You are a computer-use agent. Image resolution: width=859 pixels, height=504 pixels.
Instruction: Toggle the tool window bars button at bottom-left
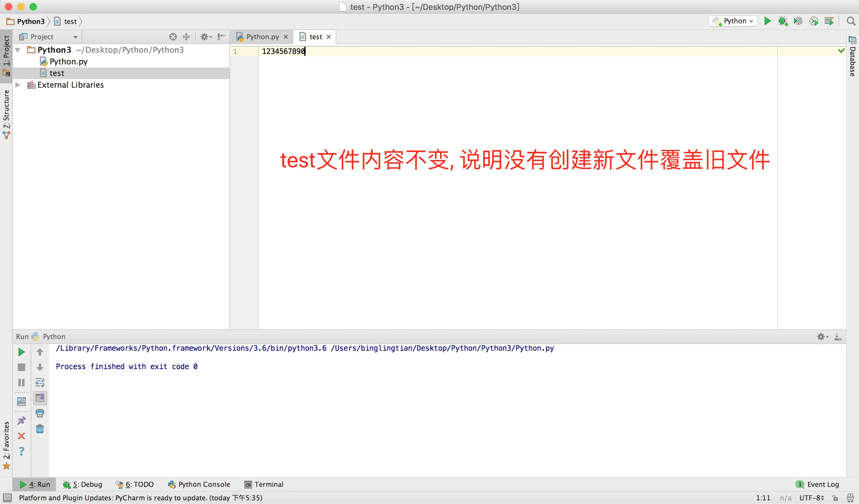pyautogui.click(x=7, y=498)
